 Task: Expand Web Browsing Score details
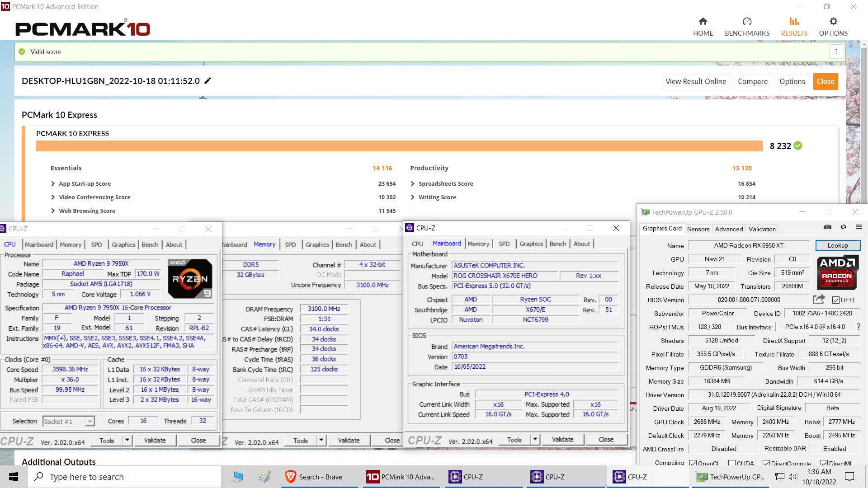[x=53, y=211]
